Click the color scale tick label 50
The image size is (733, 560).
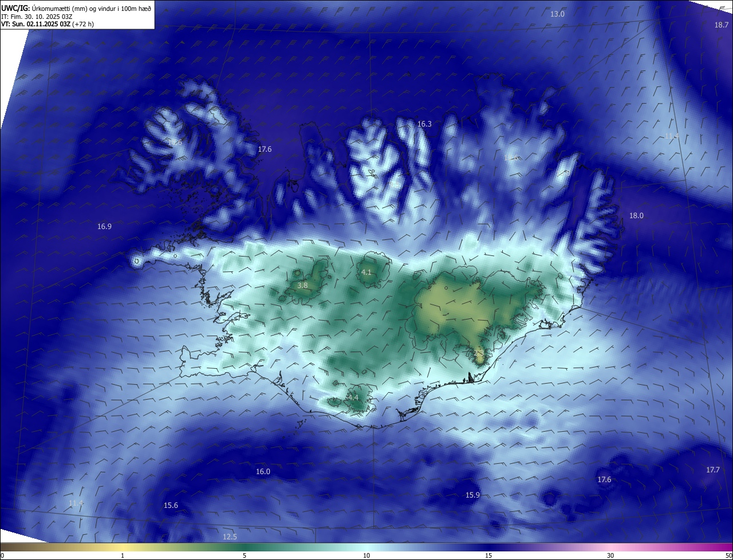pos(728,556)
